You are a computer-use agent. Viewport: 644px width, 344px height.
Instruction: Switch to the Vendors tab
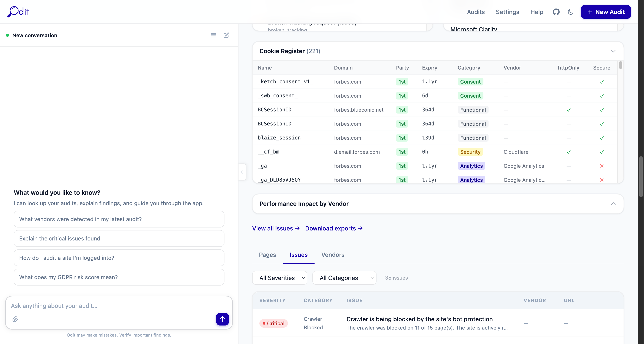[x=332, y=255]
